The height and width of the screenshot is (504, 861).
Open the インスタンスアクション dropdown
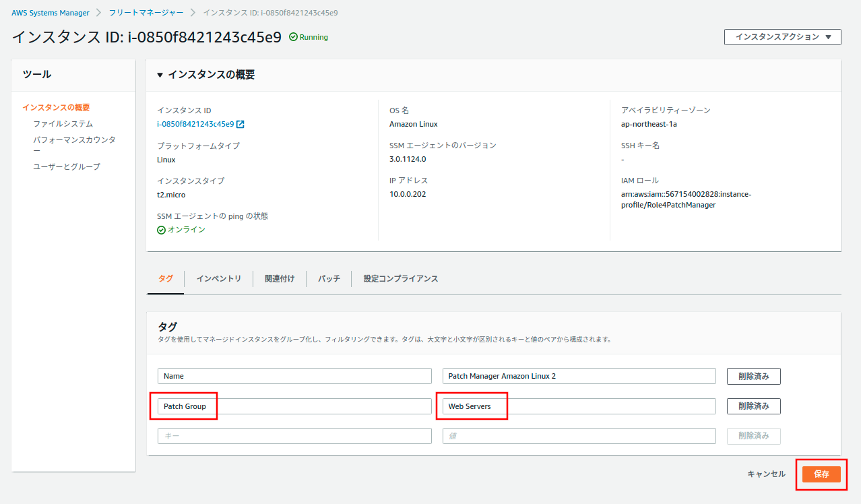[x=782, y=37]
